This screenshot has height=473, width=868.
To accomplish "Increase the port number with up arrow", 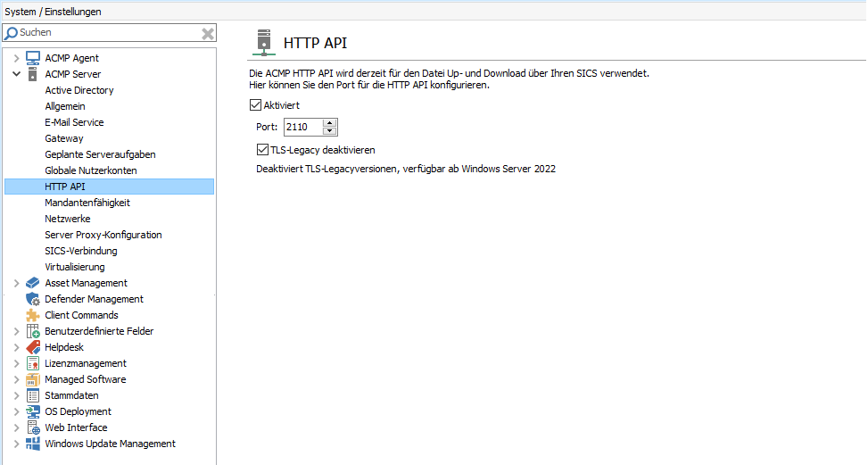I will point(329,123).
